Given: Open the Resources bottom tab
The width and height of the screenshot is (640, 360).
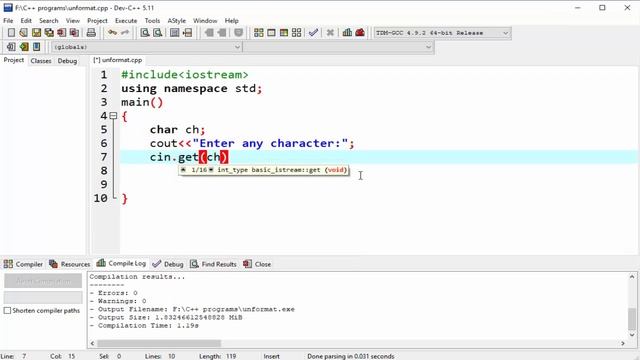Looking at the screenshot, I should tap(69, 264).
